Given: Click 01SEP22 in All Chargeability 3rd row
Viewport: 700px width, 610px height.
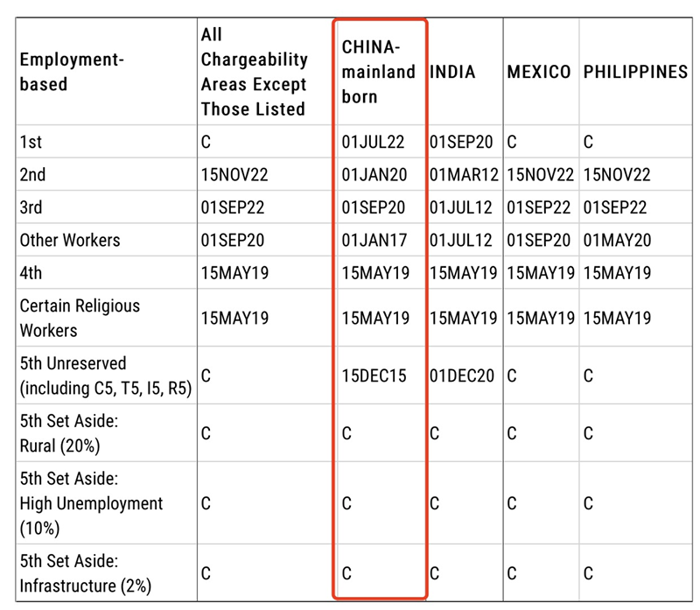Looking at the screenshot, I should click(x=233, y=207).
